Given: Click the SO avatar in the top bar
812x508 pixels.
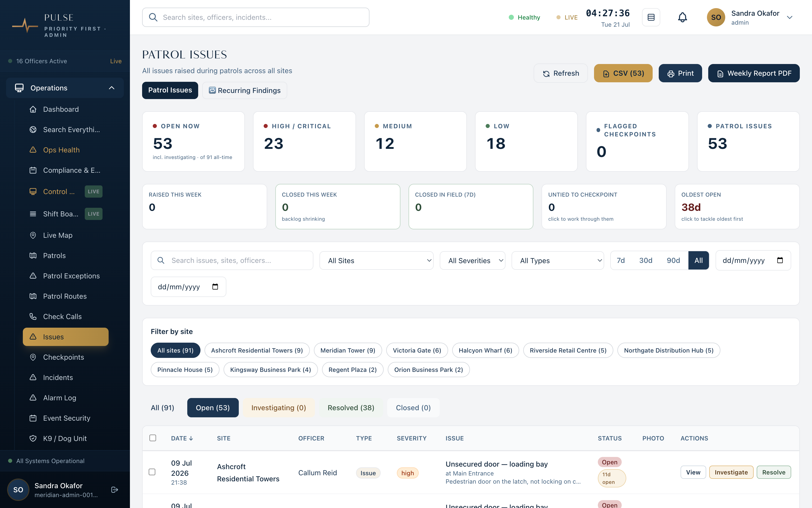Looking at the screenshot, I should (716, 18).
